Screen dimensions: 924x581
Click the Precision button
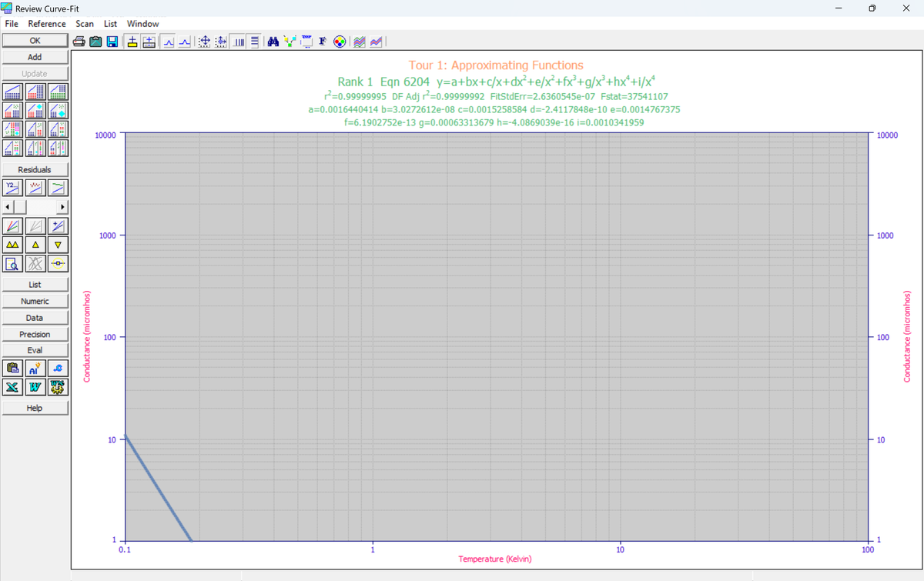(35, 334)
